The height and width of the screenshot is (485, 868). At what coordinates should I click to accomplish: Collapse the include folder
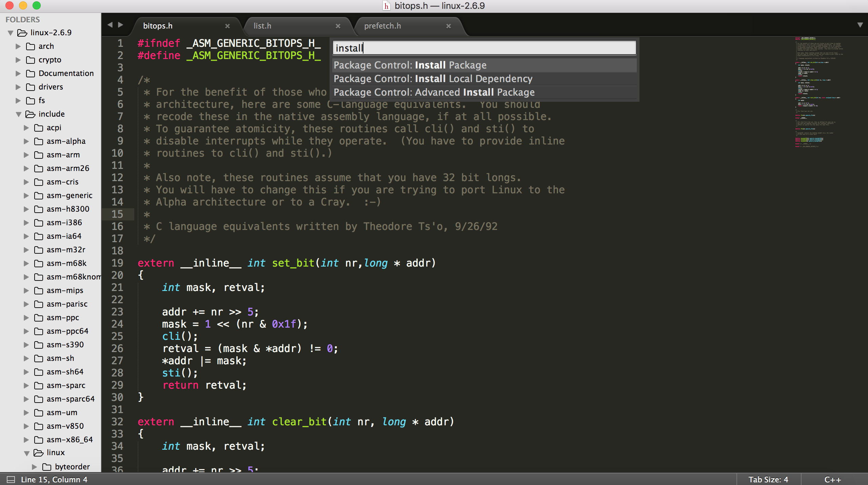[x=19, y=114]
